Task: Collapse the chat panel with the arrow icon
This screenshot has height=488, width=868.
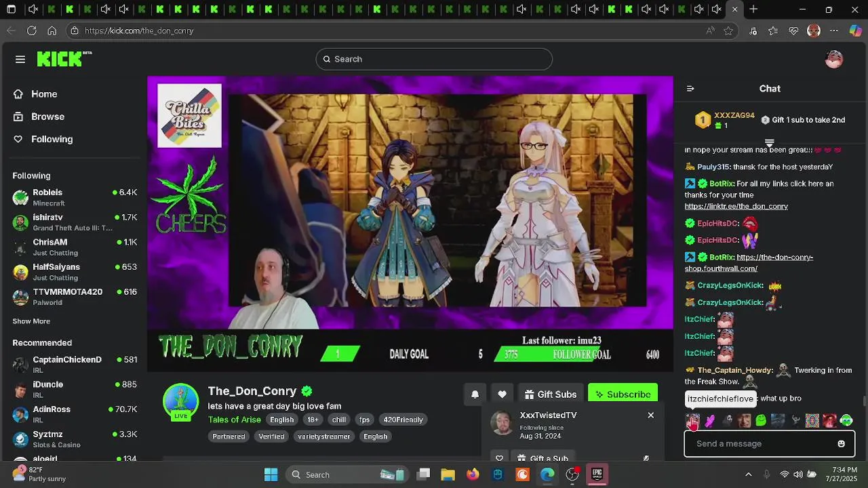Action: [x=690, y=89]
